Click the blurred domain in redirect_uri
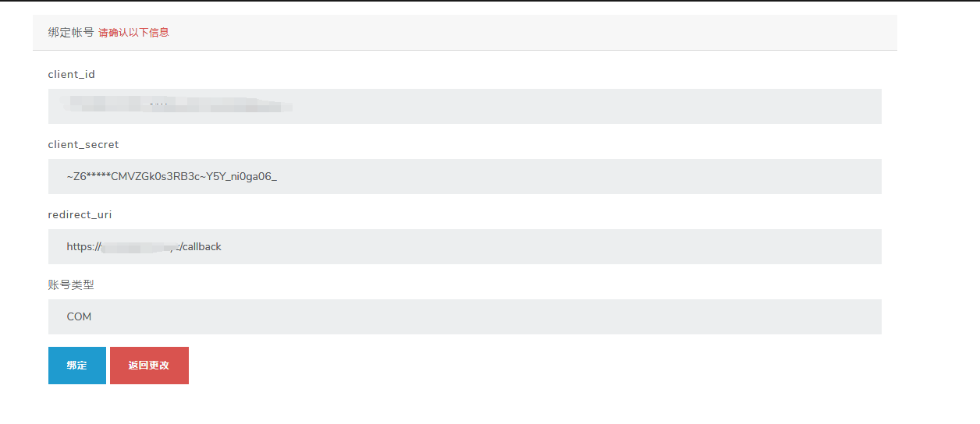Image resolution: width=980 pixels, height=424 pixels. point(140,247)
